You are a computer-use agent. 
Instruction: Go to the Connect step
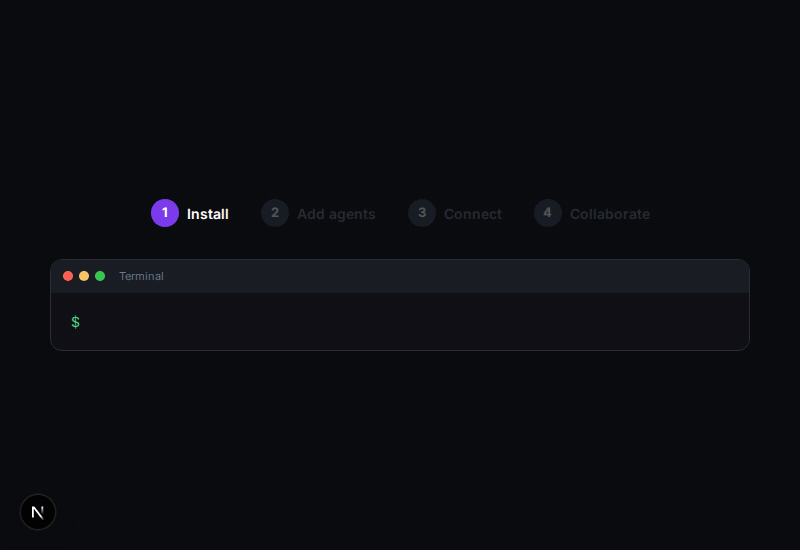coord(473,214)
